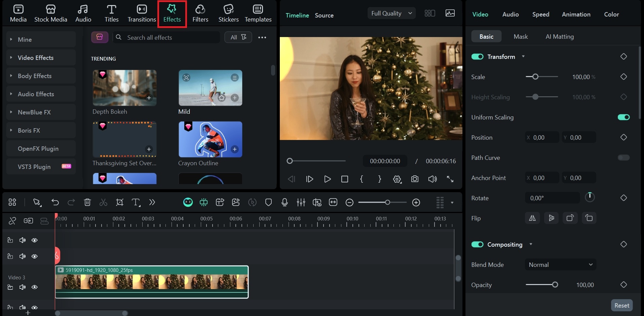Click the Reset button

coord(621,305)
